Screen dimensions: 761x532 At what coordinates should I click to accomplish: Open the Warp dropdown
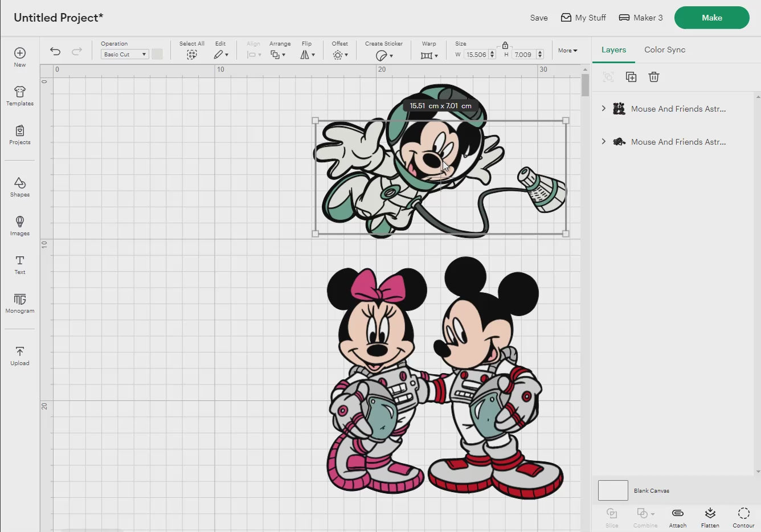[429, 55]
